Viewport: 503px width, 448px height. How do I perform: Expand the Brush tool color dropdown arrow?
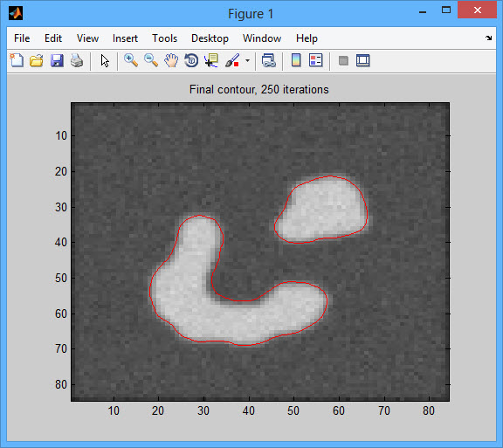(247, 60)
